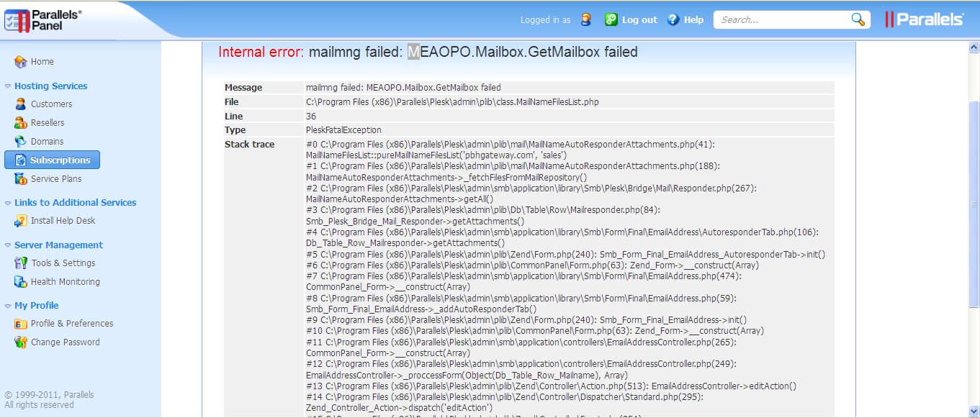Image resolution: width=980 pixels, height=418 pixels.
Task: Click the blue Help question mark icon
Action: tap(673, 19)
